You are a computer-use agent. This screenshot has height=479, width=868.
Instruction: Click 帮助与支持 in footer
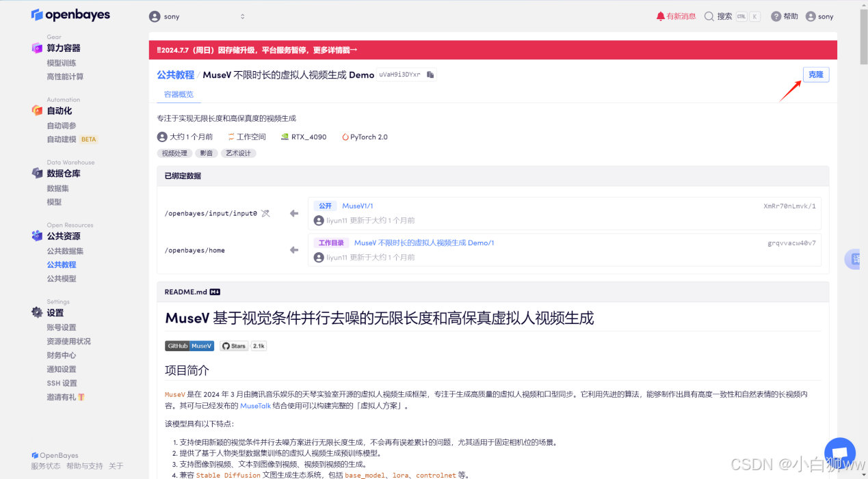[x=84, y=466]
